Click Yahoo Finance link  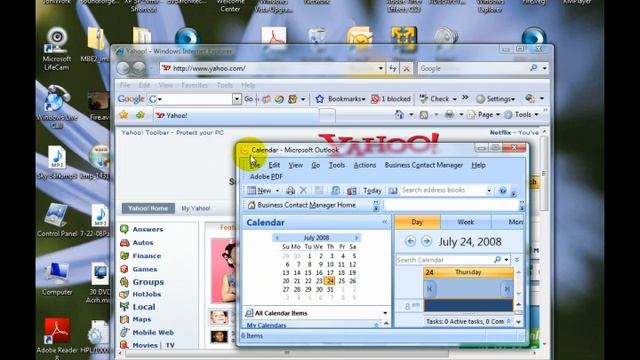pos(147,256)
